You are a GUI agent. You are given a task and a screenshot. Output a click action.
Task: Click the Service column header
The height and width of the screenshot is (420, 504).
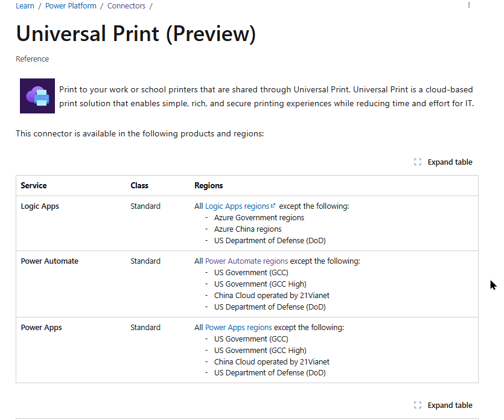tap(34, 185)
